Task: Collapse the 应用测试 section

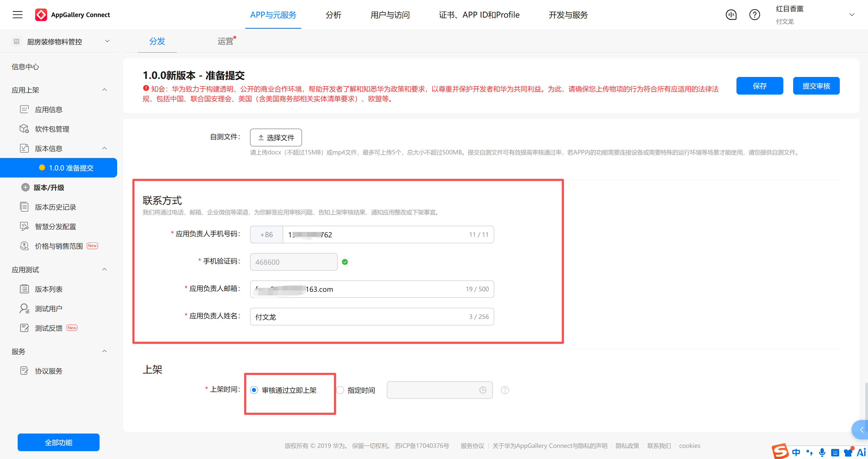Action: coord(104,269)
